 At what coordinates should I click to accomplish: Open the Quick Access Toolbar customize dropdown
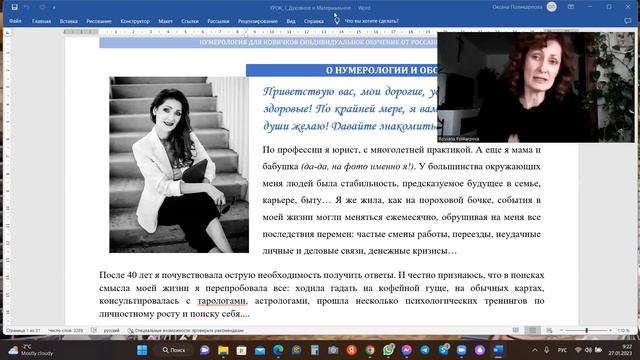click(54, 8)
